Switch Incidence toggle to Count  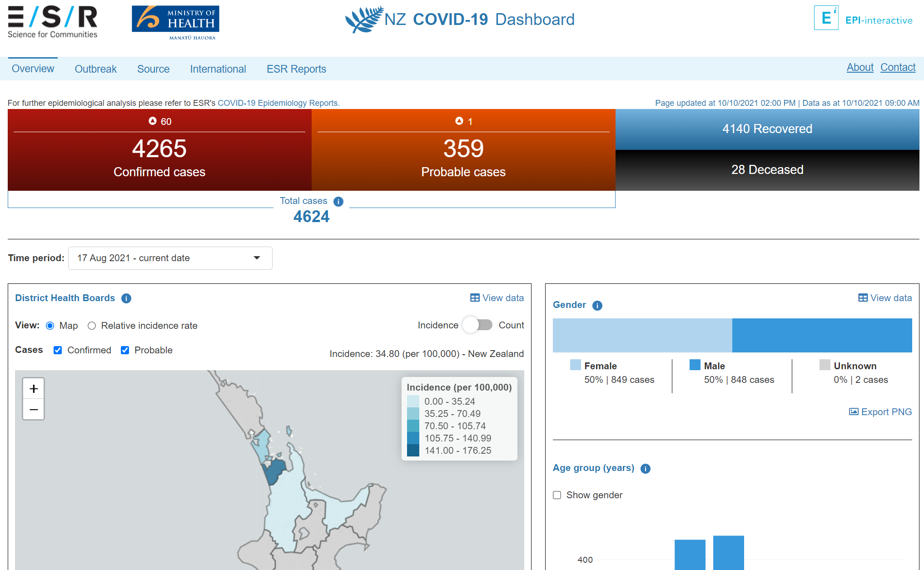477,325
